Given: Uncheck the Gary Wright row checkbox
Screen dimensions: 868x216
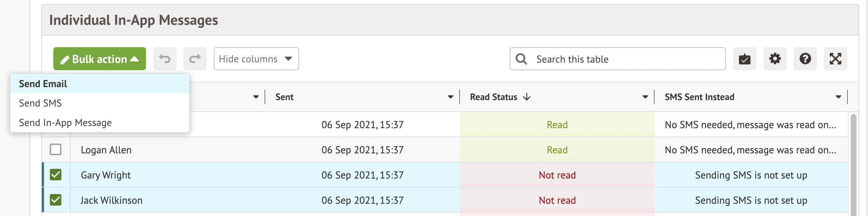Looking at the screenshot, I should (56, 175).
